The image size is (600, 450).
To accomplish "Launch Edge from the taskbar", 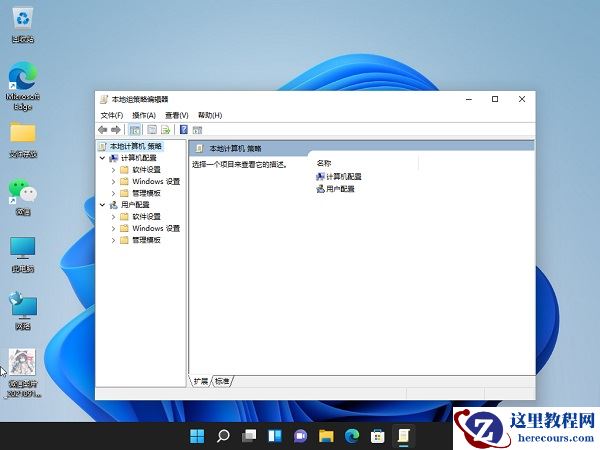I will pos(352,436).
